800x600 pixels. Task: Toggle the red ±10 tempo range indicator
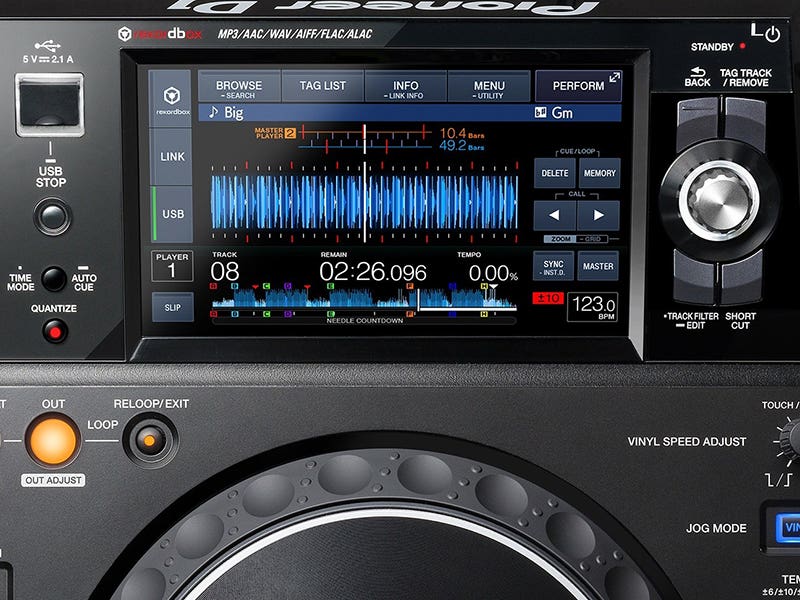(x=547, y=298)
